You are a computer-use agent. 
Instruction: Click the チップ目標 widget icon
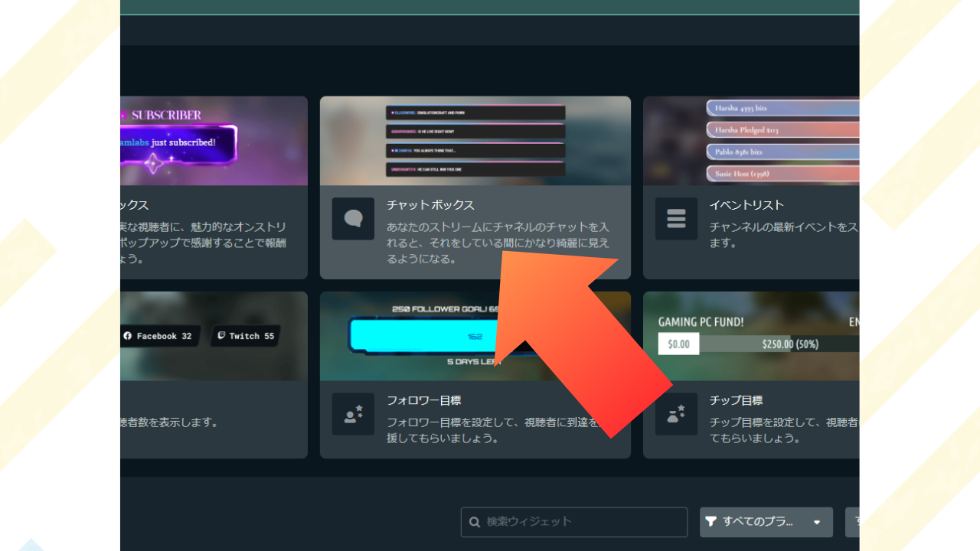point(676,414)
